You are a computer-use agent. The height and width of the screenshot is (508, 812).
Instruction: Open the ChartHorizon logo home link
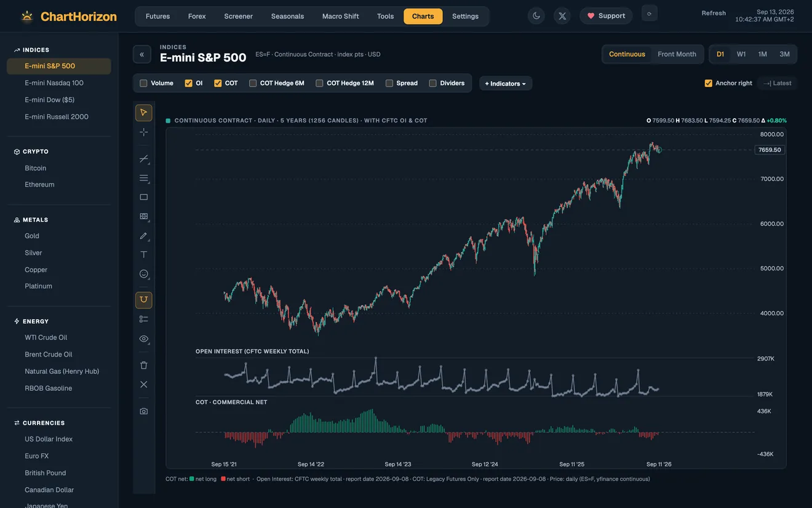click(68, 17)
